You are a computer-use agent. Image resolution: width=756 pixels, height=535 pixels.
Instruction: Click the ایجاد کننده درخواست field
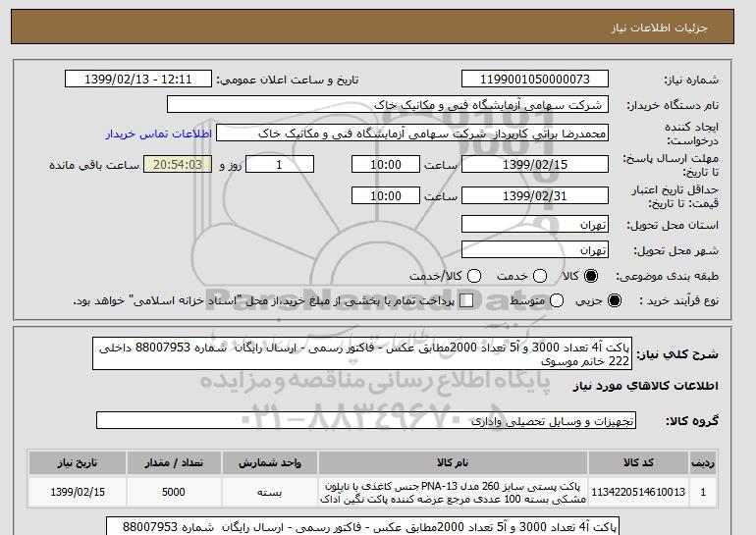[412, 134]
